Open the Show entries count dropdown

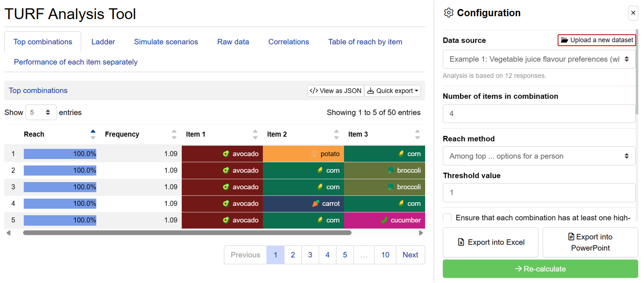coord(41,112)
